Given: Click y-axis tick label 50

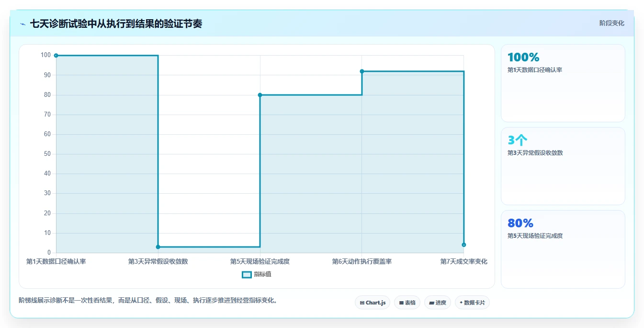Looking at the screenshot, I should [47, 154].
